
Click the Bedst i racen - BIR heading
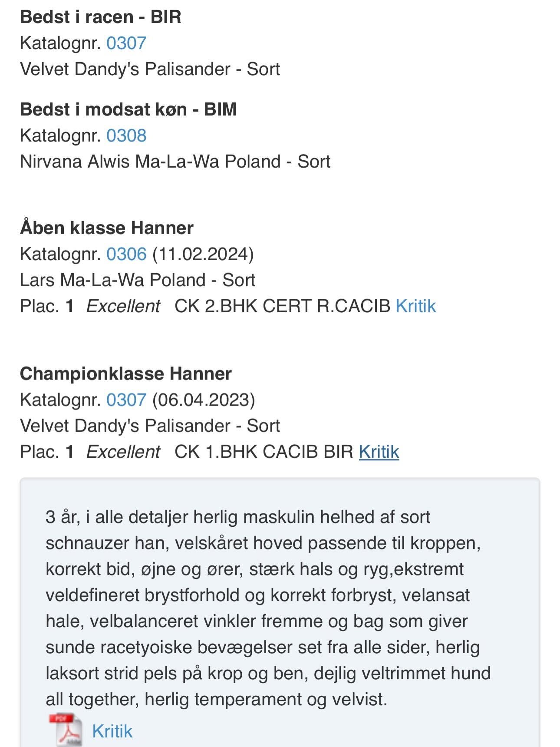coord(101,17)
